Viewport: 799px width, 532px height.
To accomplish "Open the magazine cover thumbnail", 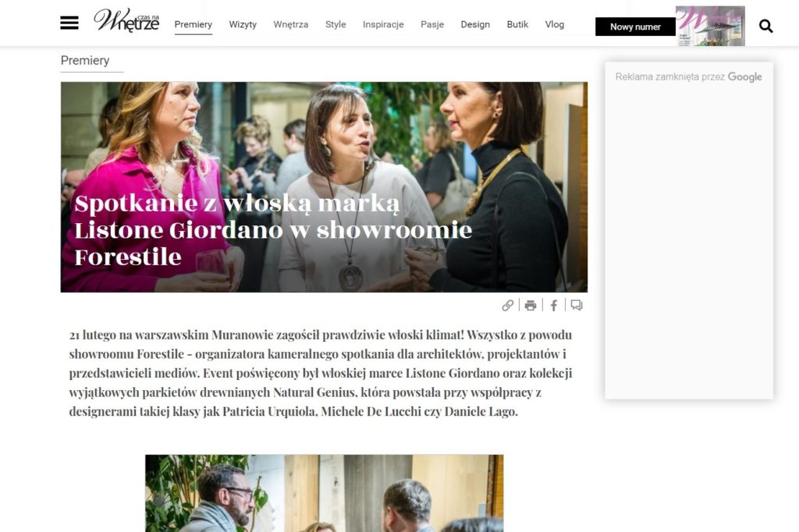I will 710,26.
